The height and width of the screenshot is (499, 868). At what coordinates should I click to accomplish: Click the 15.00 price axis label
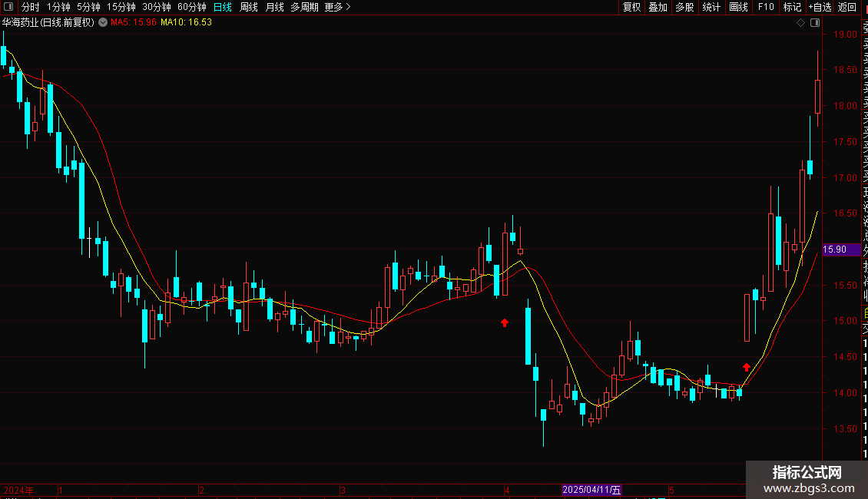pos(845,320)
